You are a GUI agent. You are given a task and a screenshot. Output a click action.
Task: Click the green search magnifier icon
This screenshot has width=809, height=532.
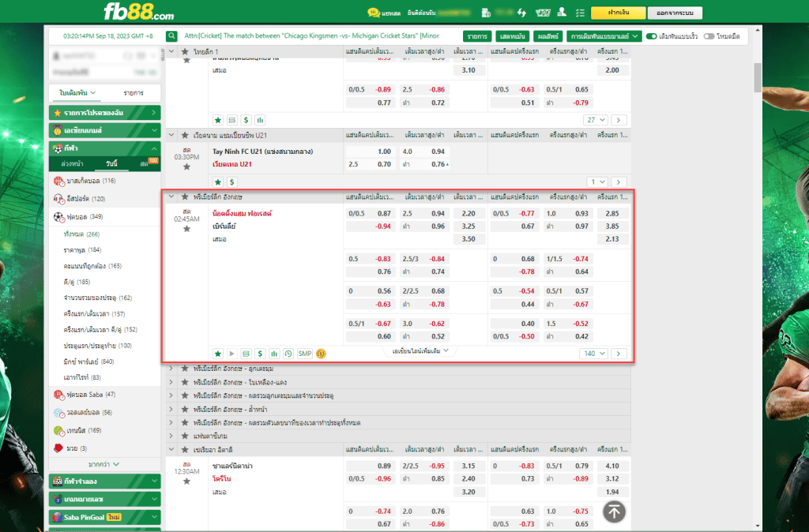click(171, 36)
